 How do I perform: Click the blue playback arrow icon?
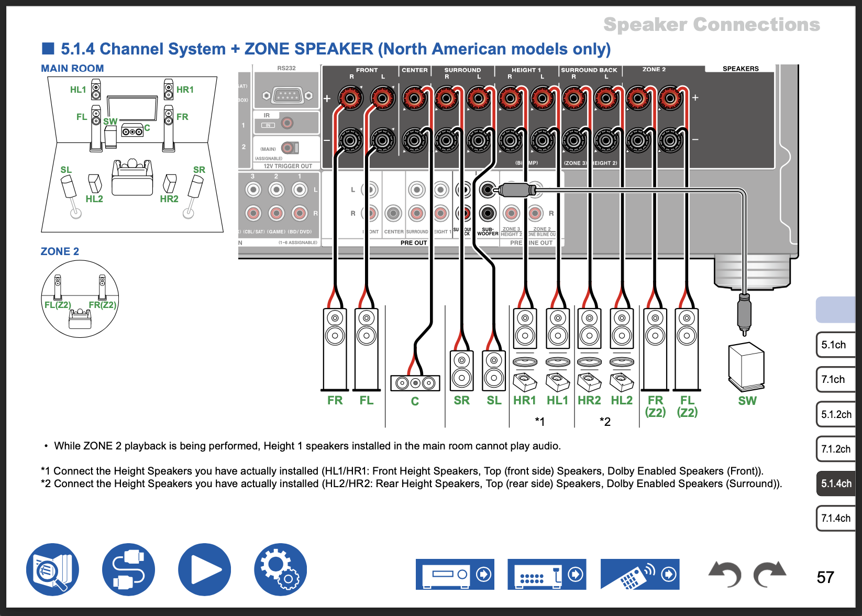coord(204,570)
